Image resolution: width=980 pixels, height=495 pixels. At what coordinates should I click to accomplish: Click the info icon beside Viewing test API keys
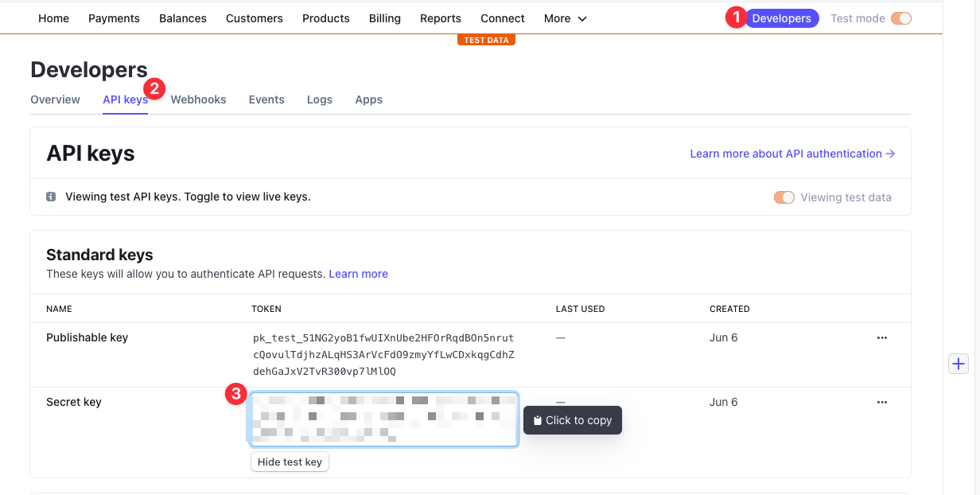[51, 197]
